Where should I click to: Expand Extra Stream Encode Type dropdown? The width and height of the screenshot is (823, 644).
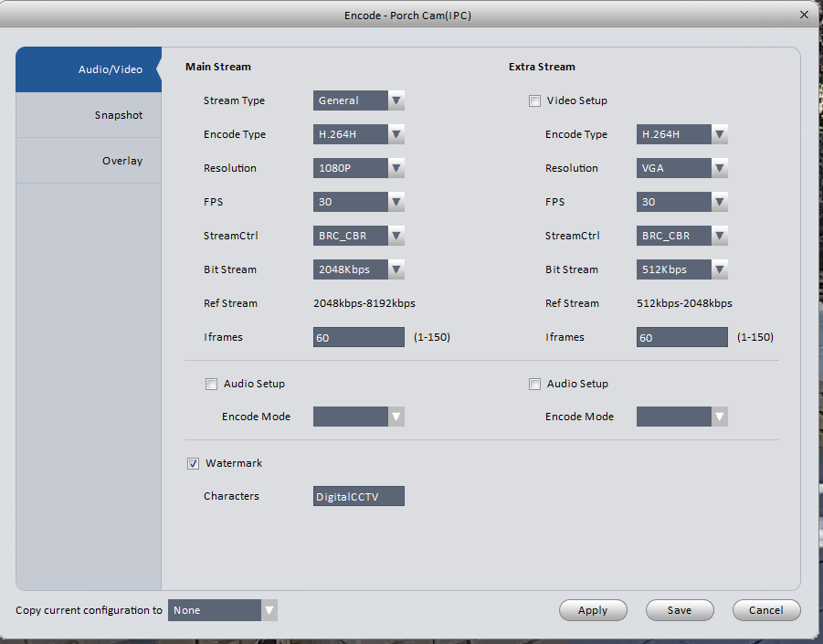pos(681,134)
